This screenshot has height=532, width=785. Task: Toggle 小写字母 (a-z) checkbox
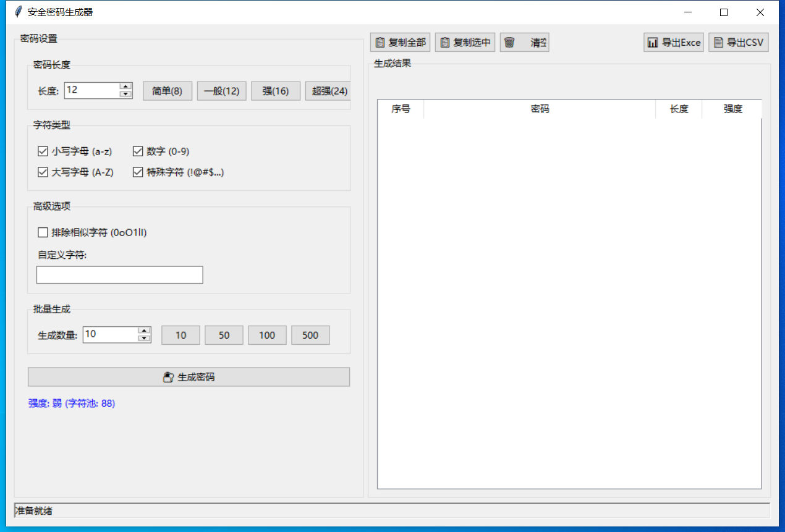point(43,151)
